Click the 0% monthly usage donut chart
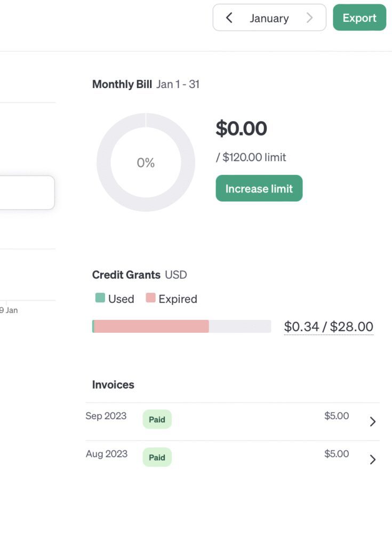The width and height of the screenshot is (392, 546). (x=146, y=163)
